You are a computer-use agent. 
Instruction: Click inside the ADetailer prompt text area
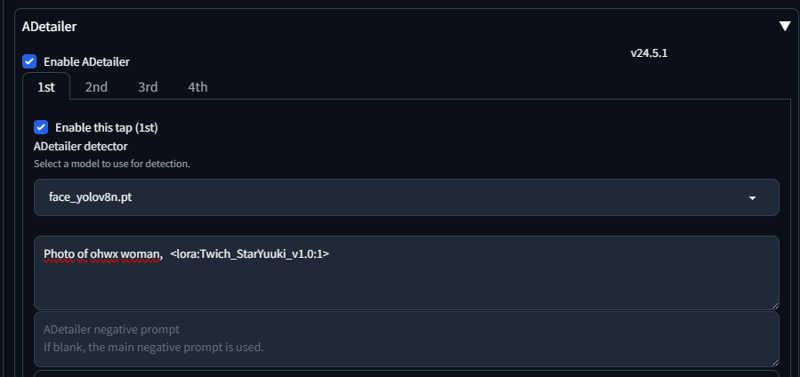click(407, 272)
